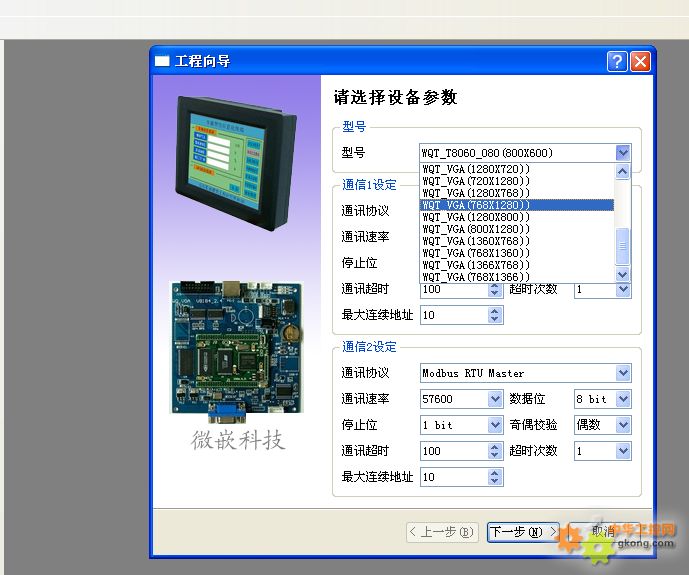Click 通信1 通讯超时 spinner arrows
The image size is (689, 575).
click(x=495, y=290)
